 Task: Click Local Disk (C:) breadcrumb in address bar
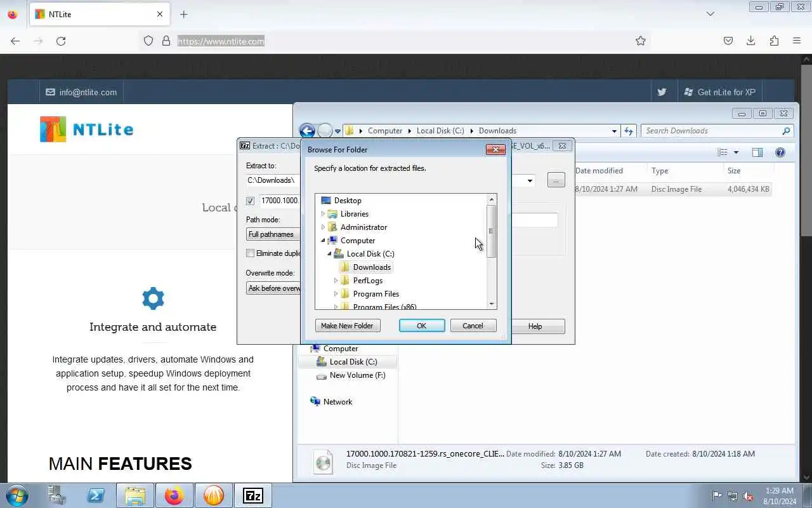[x=440, y=131]
